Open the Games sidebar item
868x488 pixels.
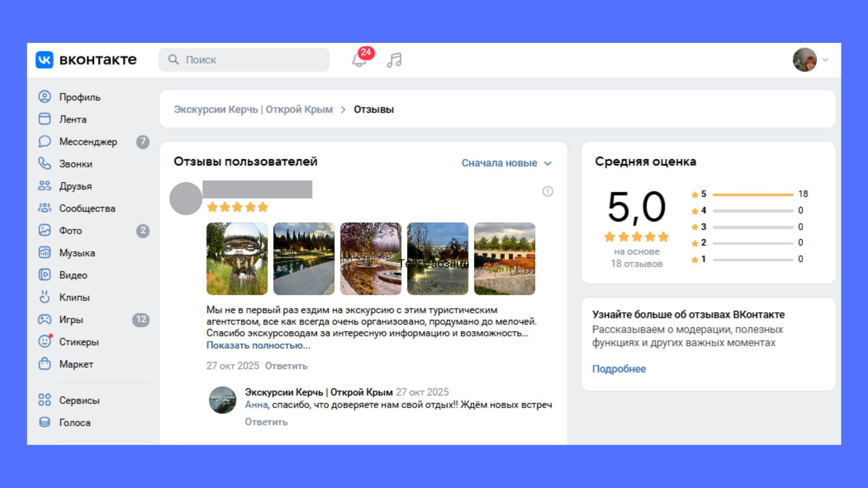71,319
